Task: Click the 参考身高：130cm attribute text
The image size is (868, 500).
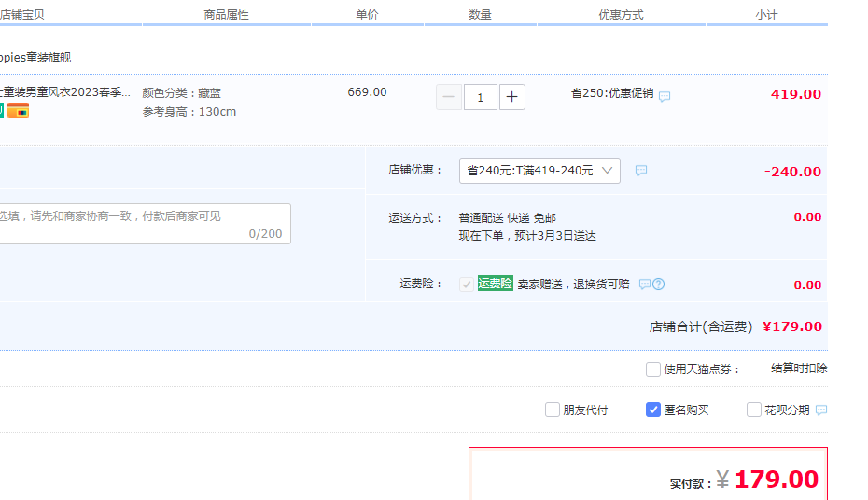Action: click(189, 112)
